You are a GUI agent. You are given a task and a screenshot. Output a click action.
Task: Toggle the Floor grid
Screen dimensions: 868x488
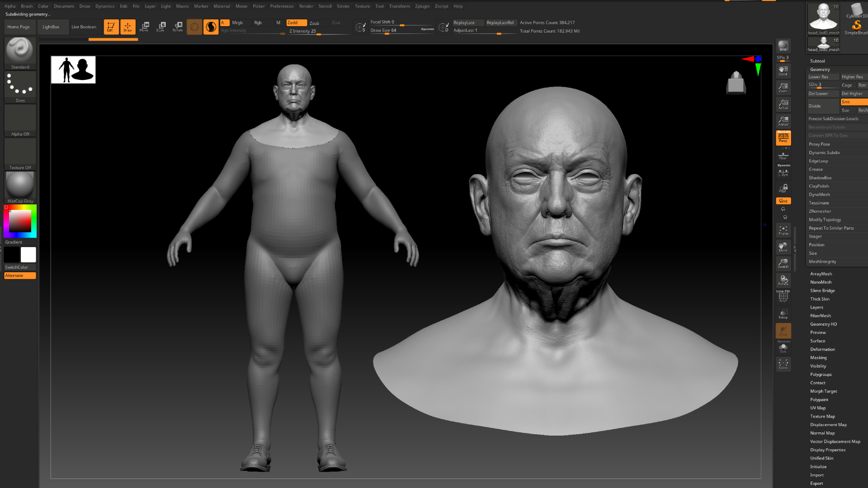point(783,156)
